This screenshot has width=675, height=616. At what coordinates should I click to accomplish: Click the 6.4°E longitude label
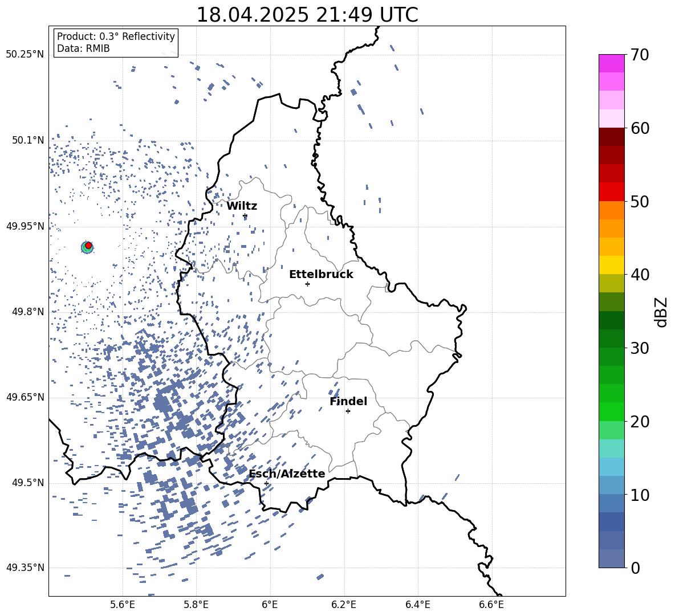point(417,605)
